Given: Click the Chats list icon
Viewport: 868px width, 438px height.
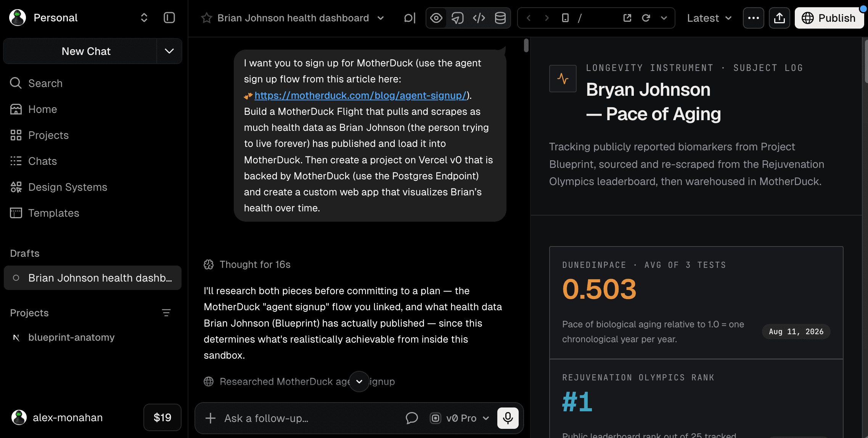Looking at the screenshot, I should click(16, 161).
